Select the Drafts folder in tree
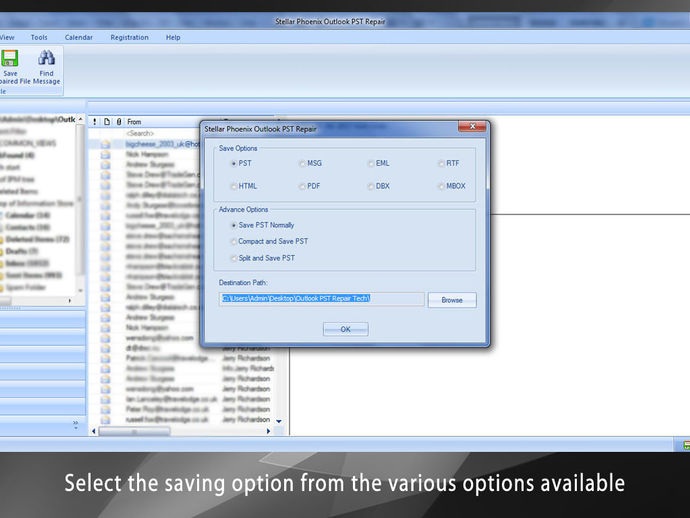Screen dimensions: 690x518 click(22, 251)
